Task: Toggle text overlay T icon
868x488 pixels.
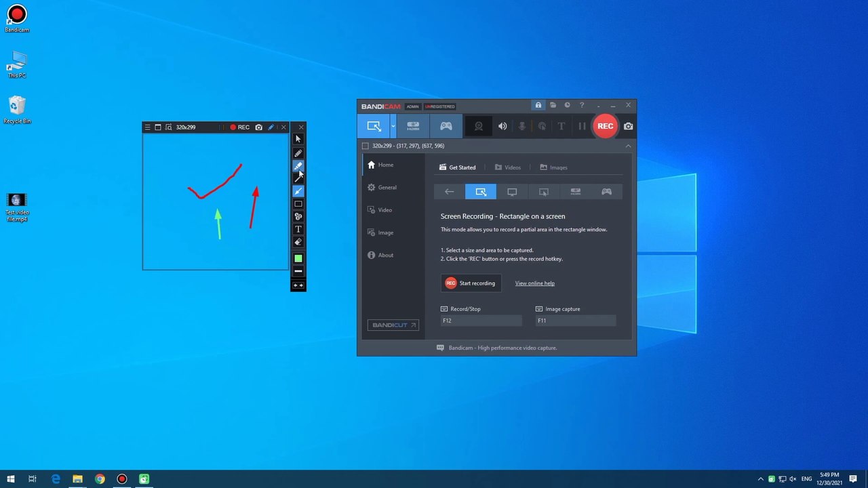Action: [x=561, y=126]
